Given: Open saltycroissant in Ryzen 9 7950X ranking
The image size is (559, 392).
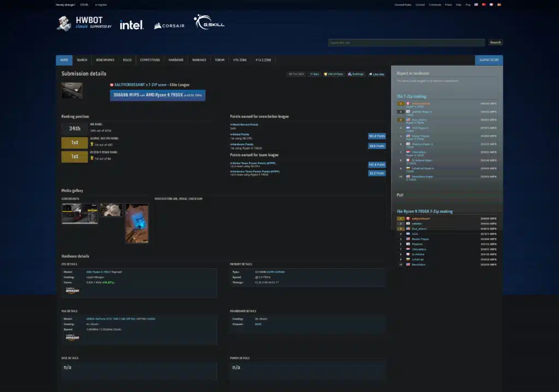Looking at the screenshot, I should click(421, 218).
